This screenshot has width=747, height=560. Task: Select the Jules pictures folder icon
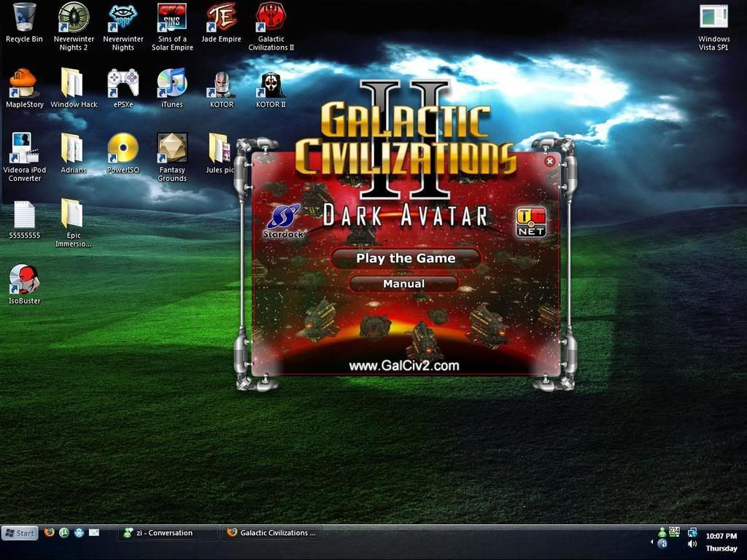point(220,153)
